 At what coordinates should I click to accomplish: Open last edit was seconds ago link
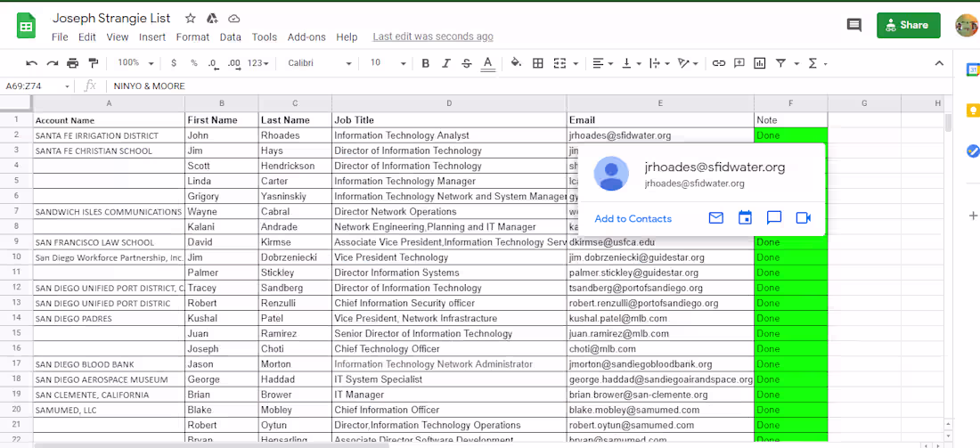(x=433, y=37)
